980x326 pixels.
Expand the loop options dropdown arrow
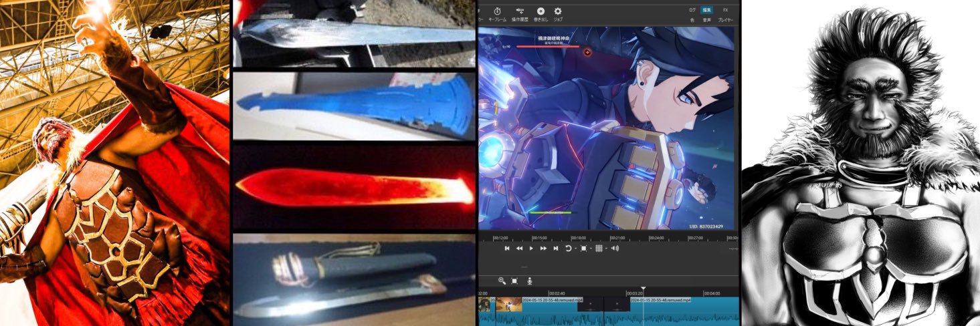[575, 249]
